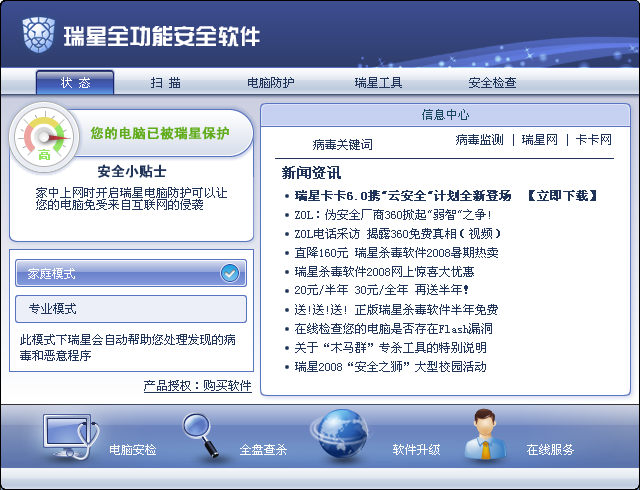640x490 pixels.
Task: Click the tip text 家中上网时开启瑞星电脑防护
Action: [131, 198]
